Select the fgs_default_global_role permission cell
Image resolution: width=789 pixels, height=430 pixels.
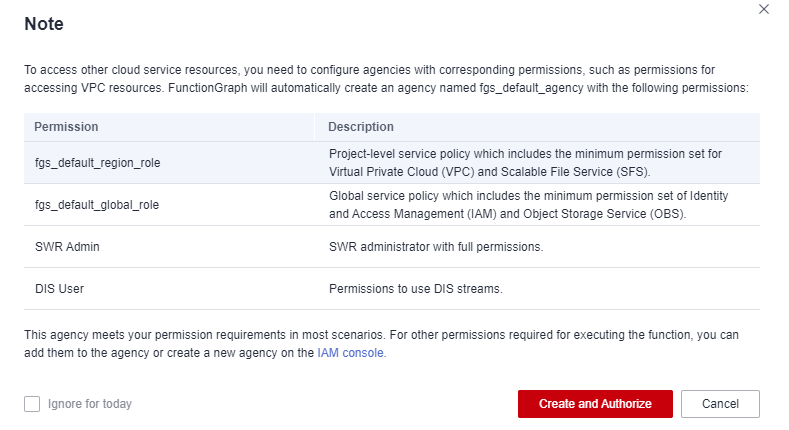pyautogui.click(x=169, y=205)
